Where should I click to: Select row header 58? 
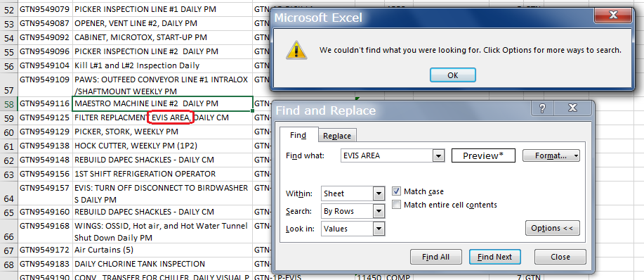click(x=8, y=104)
